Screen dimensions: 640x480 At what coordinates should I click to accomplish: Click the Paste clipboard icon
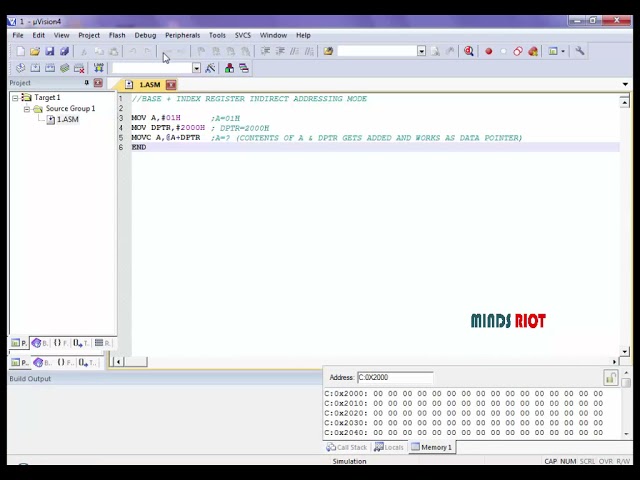pos(114,51)
